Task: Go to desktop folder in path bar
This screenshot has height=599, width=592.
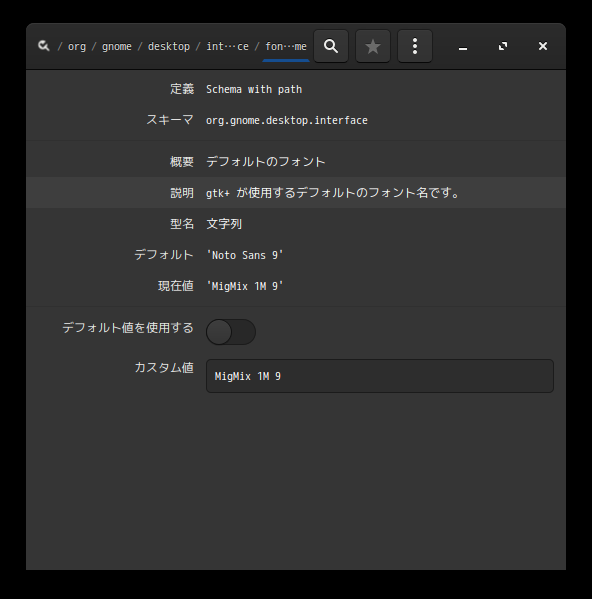Action: click(169, 47)
